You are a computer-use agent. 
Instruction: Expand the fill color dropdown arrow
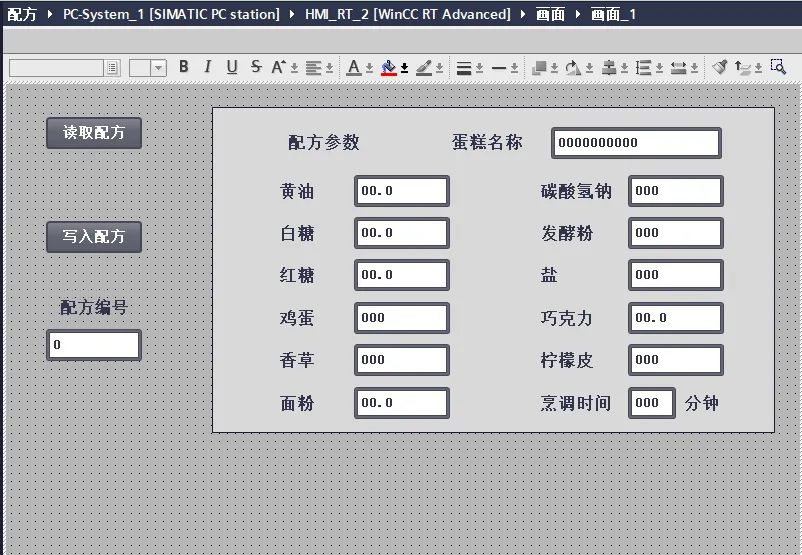[405, 68]
